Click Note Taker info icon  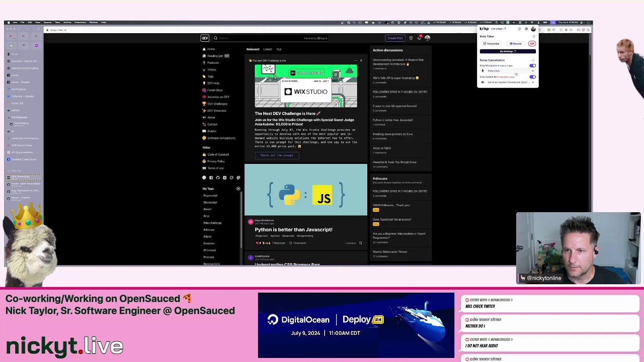pos(534,36)
